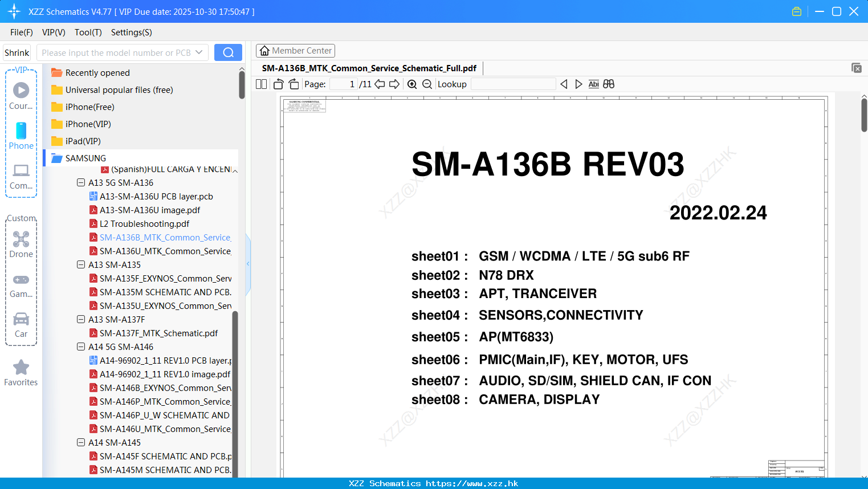Go to the previous page arrow
The image size is (868, 489).
[x=380, y=84]
